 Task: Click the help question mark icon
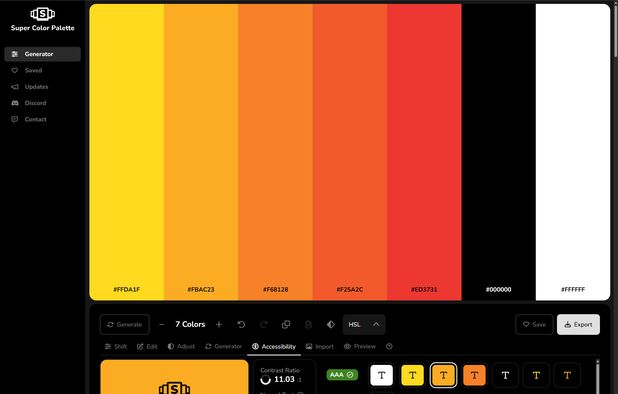[389, 347]
